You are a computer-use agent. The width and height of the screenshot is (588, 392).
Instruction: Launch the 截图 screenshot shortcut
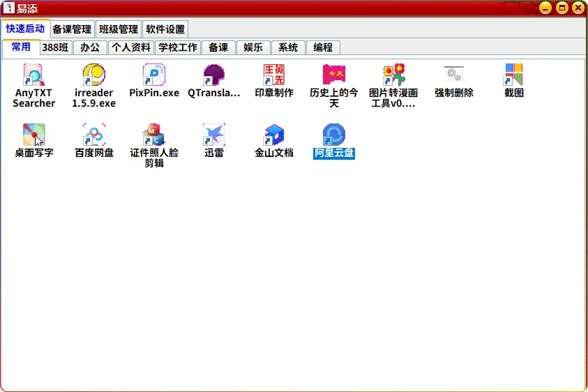(x=514, y=74)
